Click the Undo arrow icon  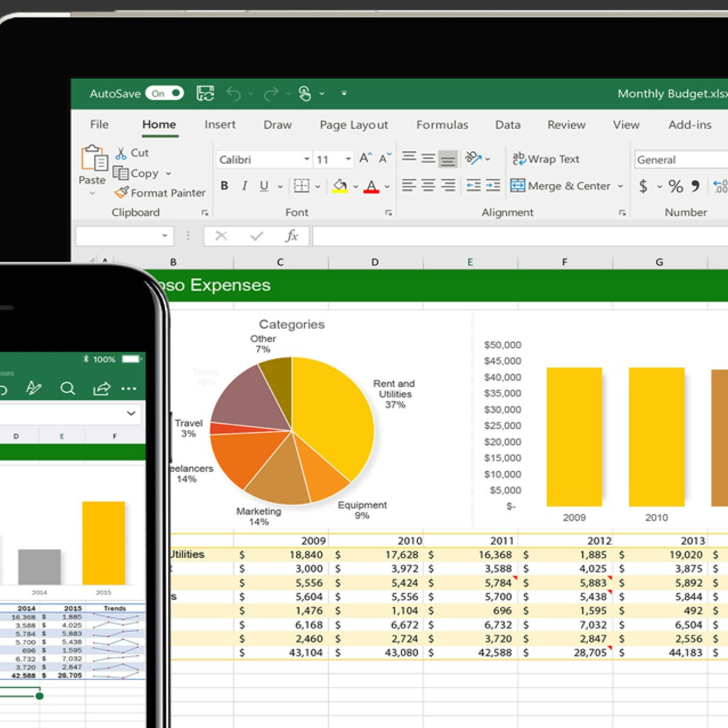pyautogui.click(x=234, y=93)
